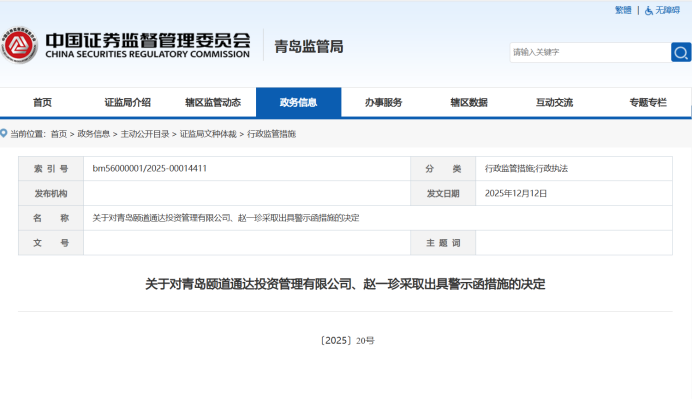Image resolution: width=692 pixels, height=400 pixels.
Task: Open 证监局文种体裁 breadcrumb link
Action: point(208,134)
